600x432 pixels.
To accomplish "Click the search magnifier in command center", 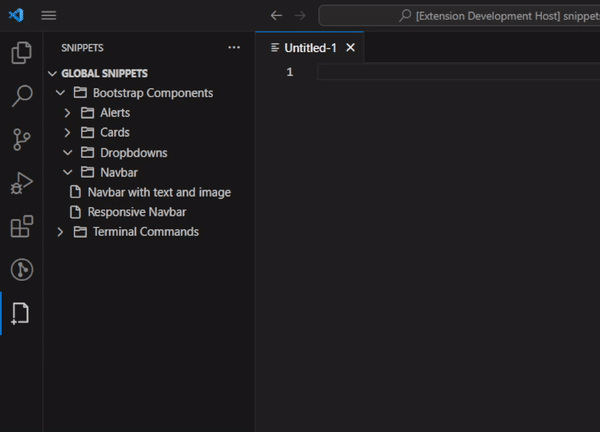I will pyautogui.click(x=405, y=16).
